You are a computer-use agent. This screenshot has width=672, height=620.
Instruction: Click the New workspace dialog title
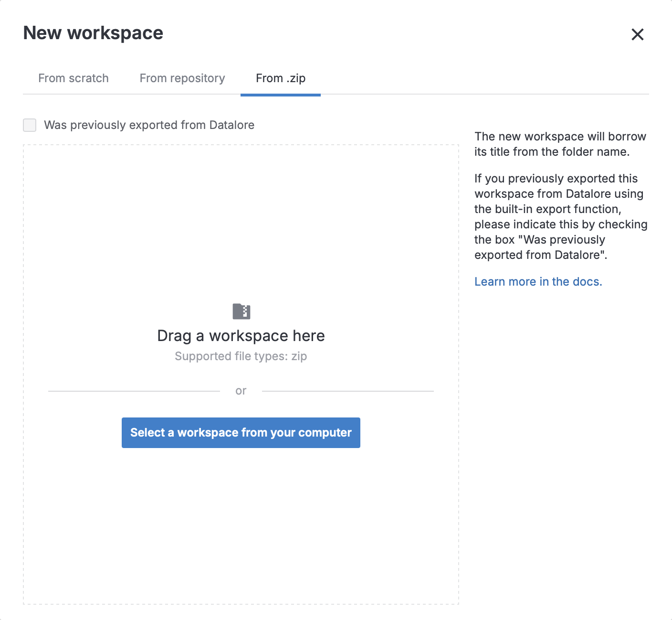93,32
